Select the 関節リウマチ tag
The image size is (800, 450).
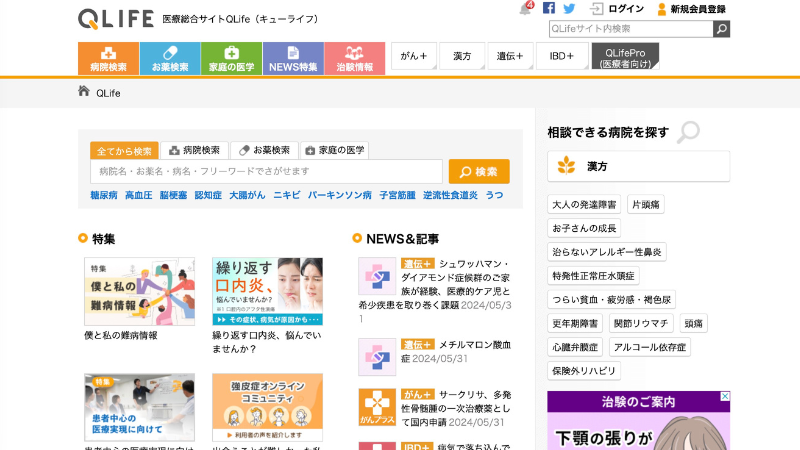click(x=641, y=323)
